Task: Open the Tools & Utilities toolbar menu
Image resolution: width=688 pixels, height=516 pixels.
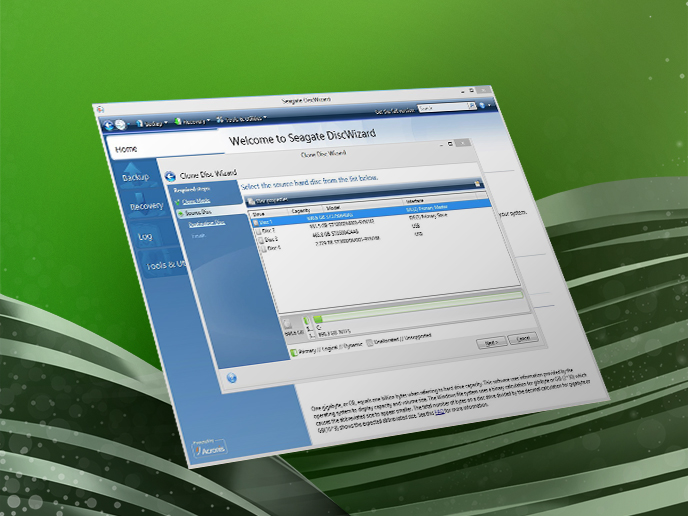Action: (241, 118)
